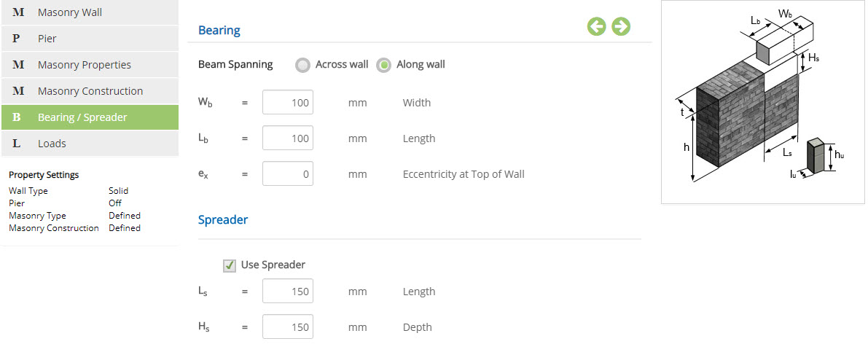The height and width of the screenshot is (344, 868).
Task: Select the Along wall radio option
Action: pyautogui.click(x=383, y=66)
